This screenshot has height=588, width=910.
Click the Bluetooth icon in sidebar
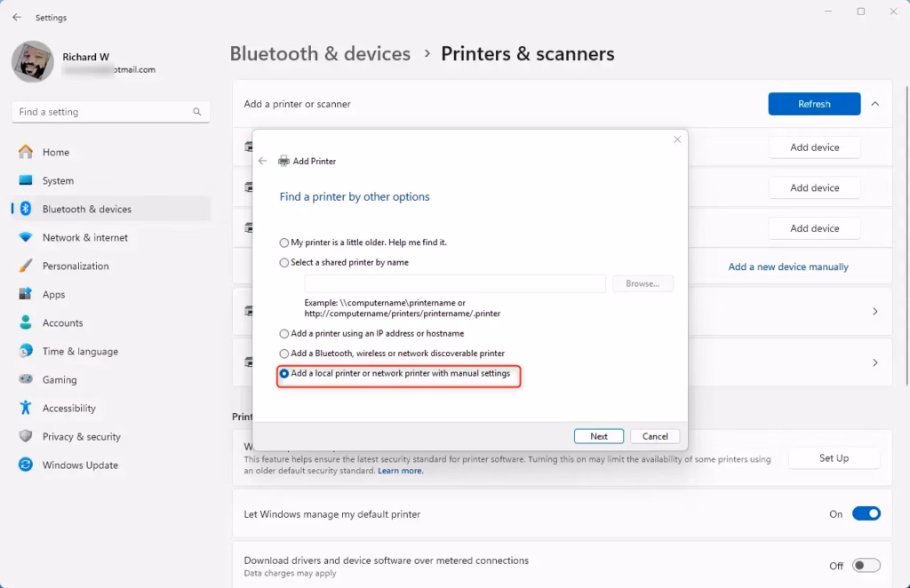[26, 209]
